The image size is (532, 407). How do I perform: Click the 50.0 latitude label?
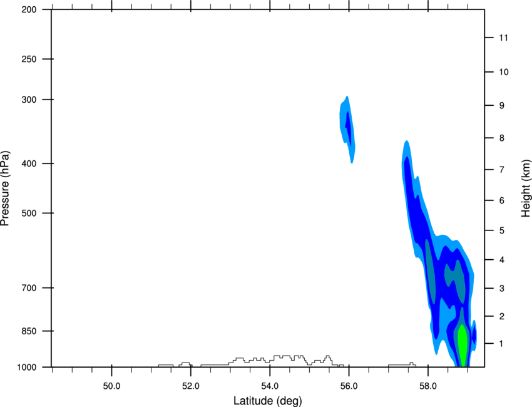(111, 386)
